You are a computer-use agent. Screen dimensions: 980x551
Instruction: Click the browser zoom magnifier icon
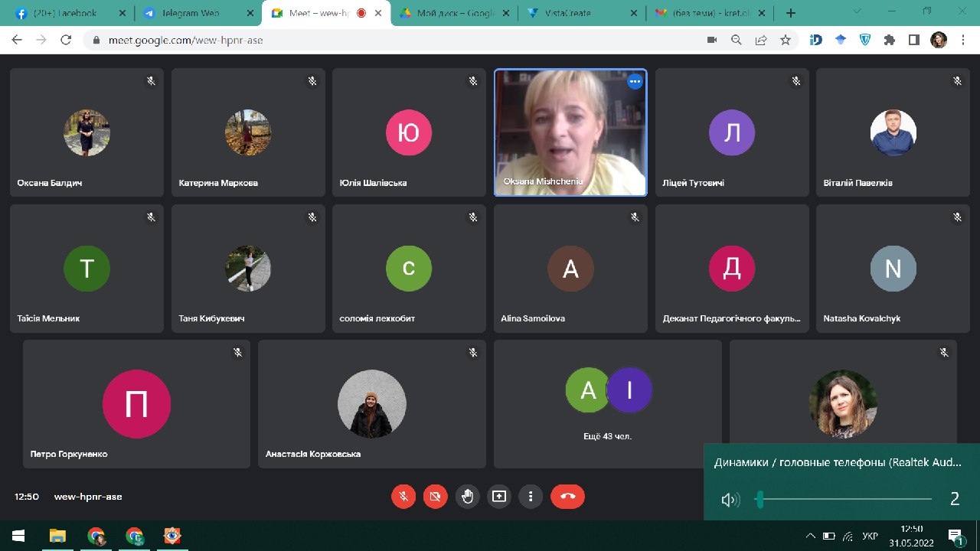(x=736, y=40)
